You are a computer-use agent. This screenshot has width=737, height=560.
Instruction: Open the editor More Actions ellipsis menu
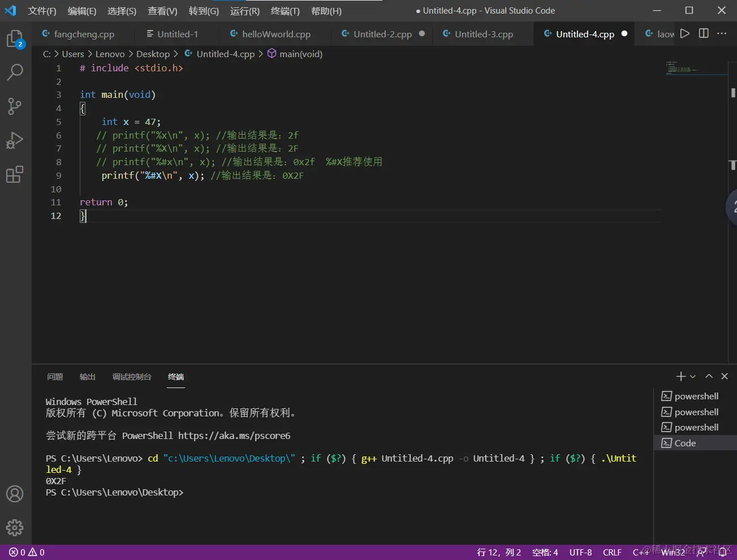coord(722,34)
